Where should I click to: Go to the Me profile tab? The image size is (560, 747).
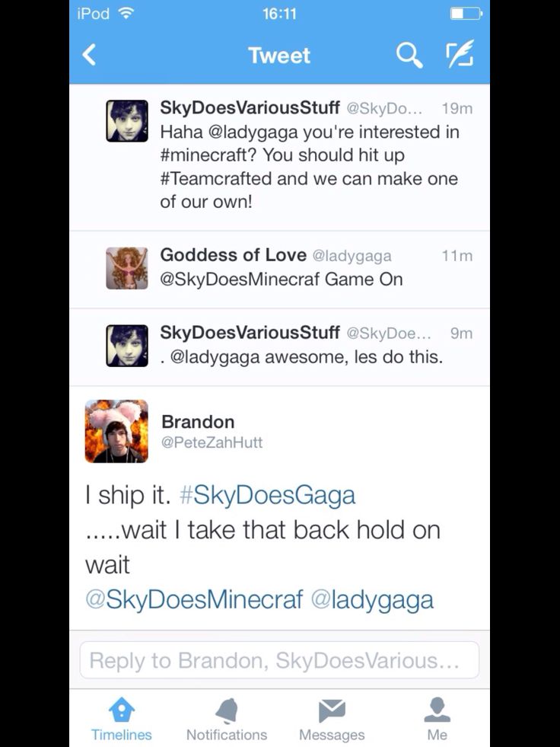click(437, 719)
